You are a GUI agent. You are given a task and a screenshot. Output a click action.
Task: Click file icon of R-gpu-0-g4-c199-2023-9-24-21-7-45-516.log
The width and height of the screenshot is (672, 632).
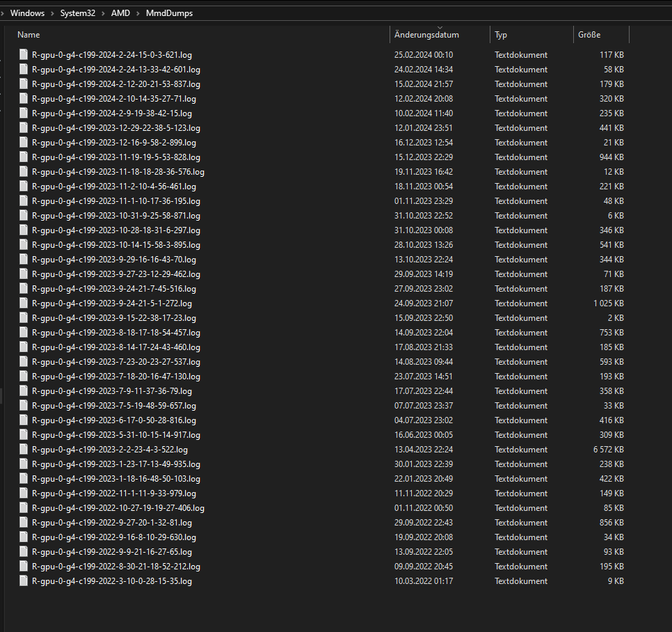click(24, 288)
